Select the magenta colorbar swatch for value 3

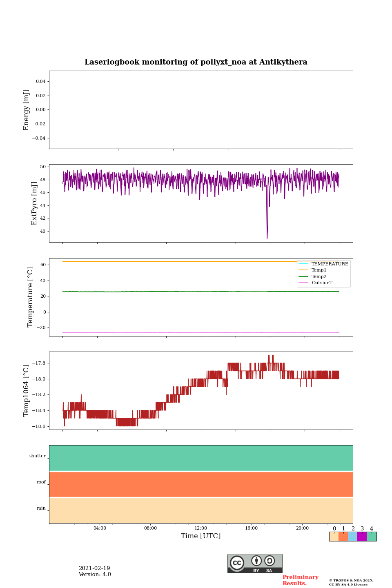pyautogui.click(x=362, y=537)
